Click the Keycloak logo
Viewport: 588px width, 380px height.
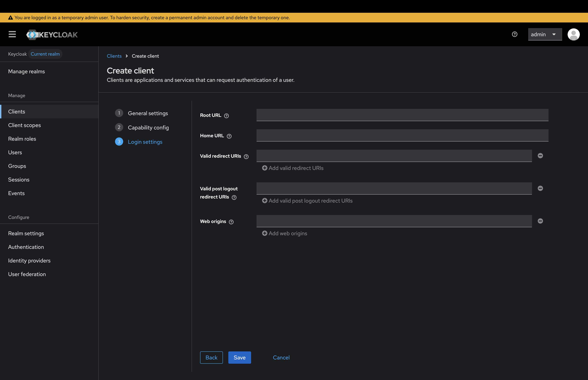tap(52, 35)
